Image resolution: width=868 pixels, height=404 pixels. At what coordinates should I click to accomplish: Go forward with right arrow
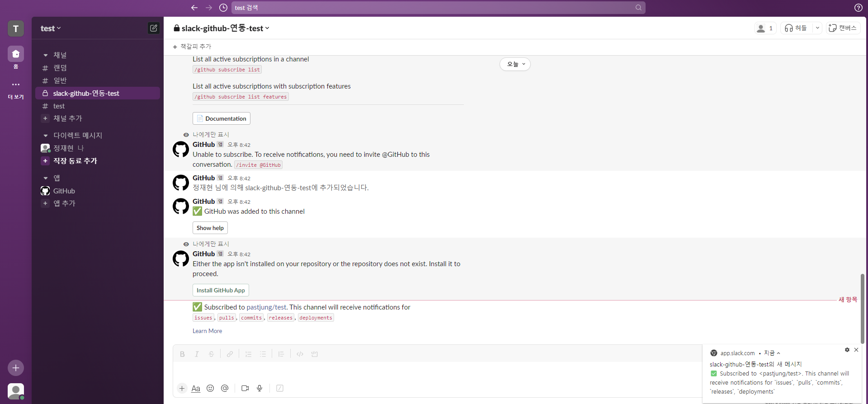[209, 8]
